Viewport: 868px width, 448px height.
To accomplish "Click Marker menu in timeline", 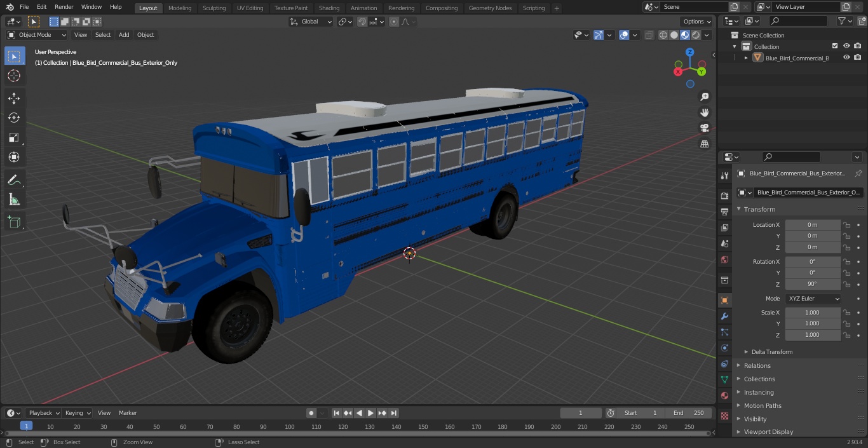I will click(x=128, y=413).
